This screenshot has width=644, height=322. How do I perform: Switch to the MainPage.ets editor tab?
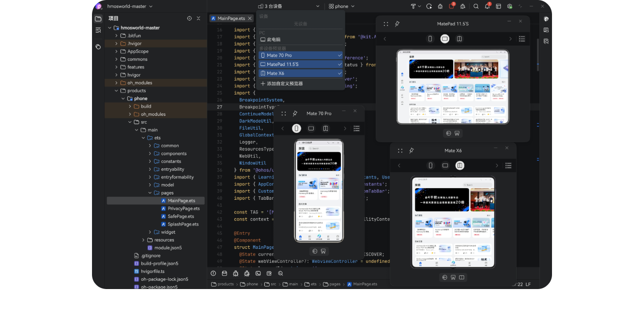point(230,18)
